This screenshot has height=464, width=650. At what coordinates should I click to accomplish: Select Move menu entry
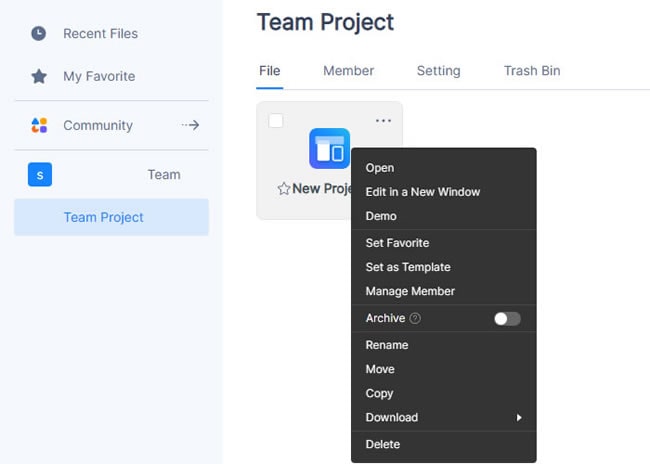444,369
